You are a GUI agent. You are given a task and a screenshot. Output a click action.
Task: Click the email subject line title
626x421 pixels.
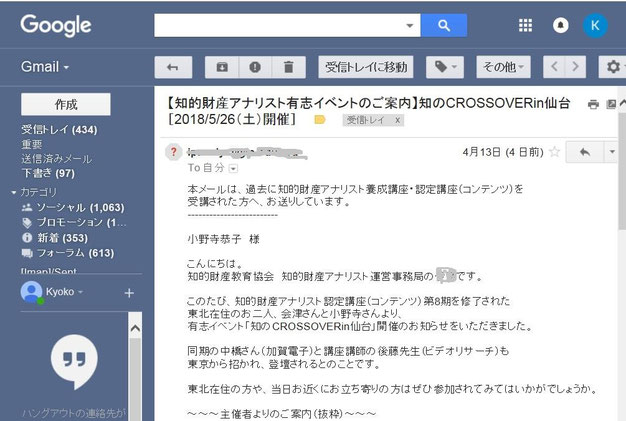[x=367, y=111]
